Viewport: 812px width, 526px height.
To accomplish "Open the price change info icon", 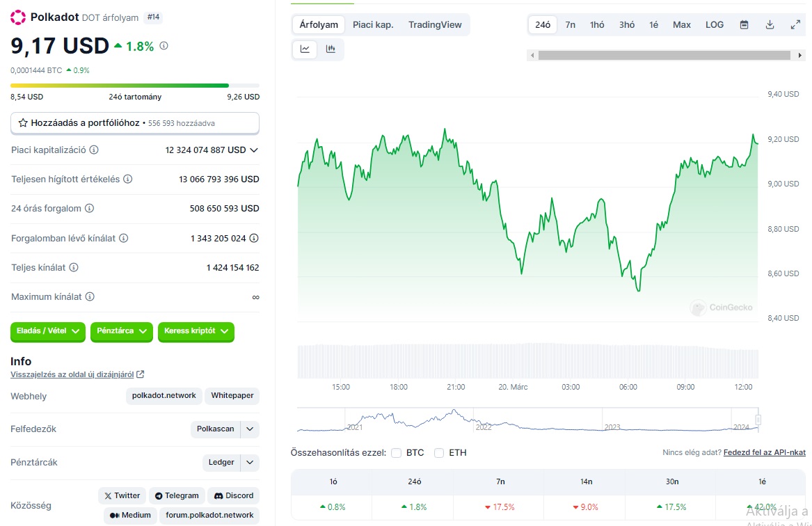I will point(164,45).
